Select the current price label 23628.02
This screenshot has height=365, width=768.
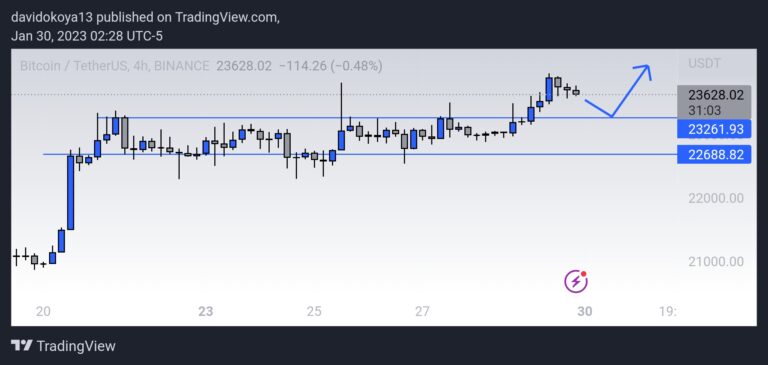point(714,95)
